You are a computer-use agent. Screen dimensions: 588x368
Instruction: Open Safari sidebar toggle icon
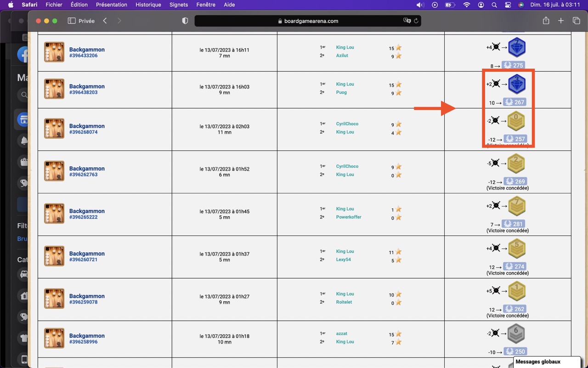tap(72, 21)
